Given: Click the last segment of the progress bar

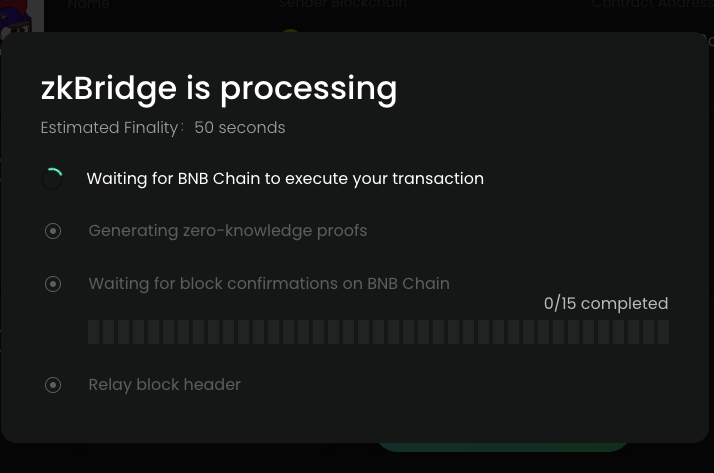Looking at the screenshot, I should point(663,332).
